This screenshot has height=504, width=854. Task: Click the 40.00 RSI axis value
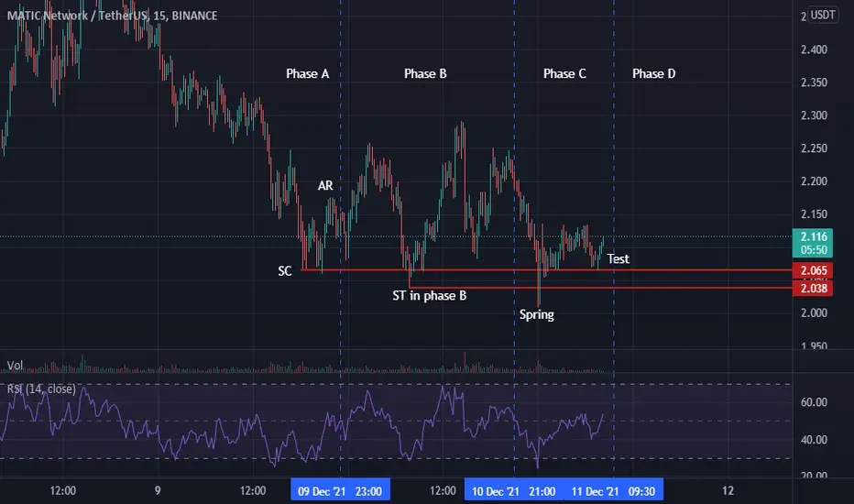point(814,440)
